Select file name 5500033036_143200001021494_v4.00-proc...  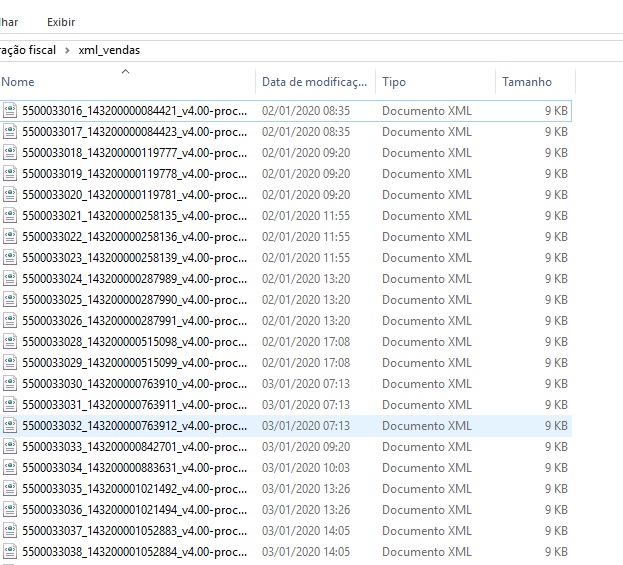point(134,510)
